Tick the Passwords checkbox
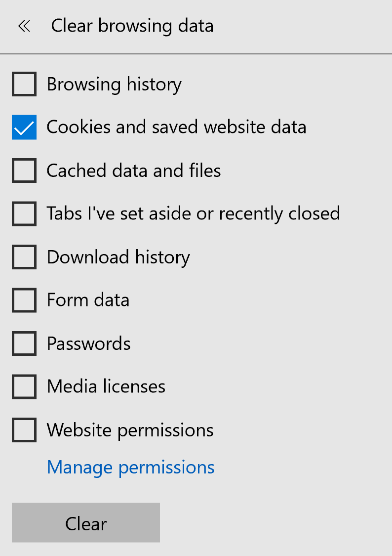The width and height of the screenshot is (392, 556). point(24,343)
